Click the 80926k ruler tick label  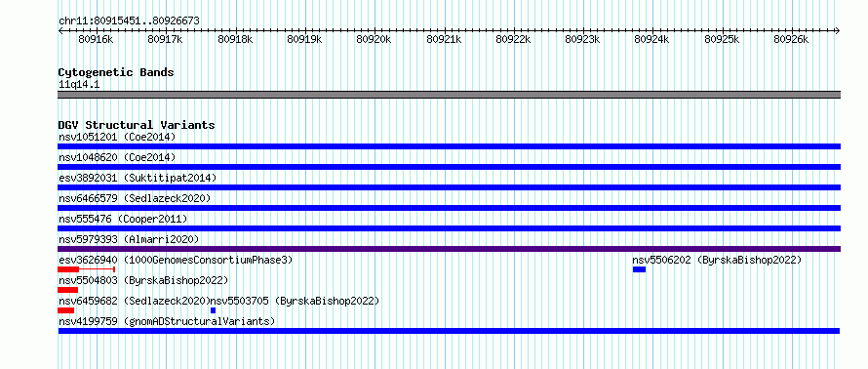tap(791, 39)
